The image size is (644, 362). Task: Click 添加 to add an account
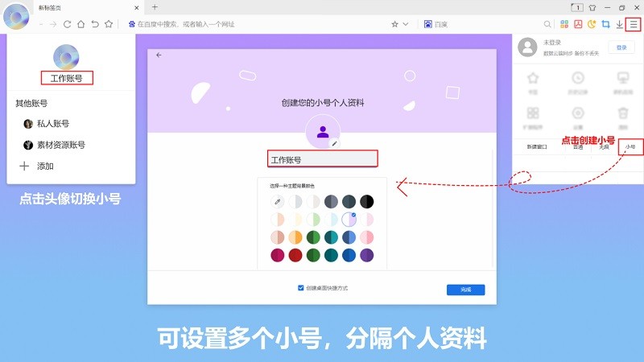36,167
